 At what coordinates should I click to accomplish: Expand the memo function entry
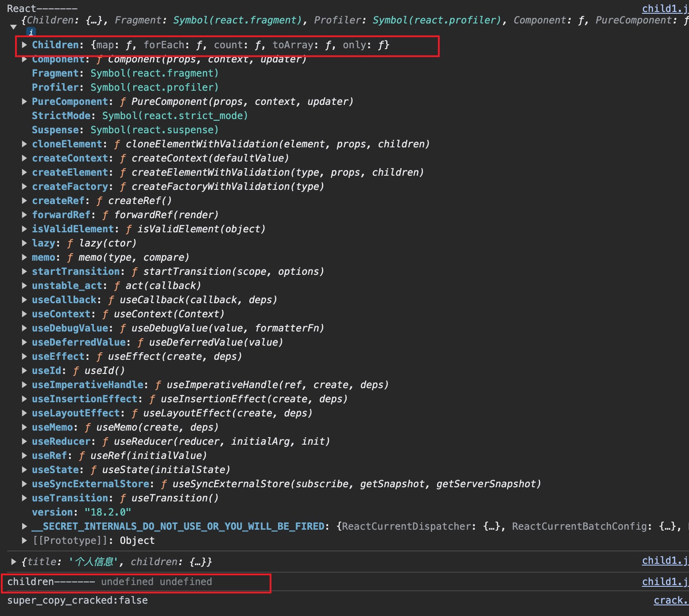click(25, 257)
